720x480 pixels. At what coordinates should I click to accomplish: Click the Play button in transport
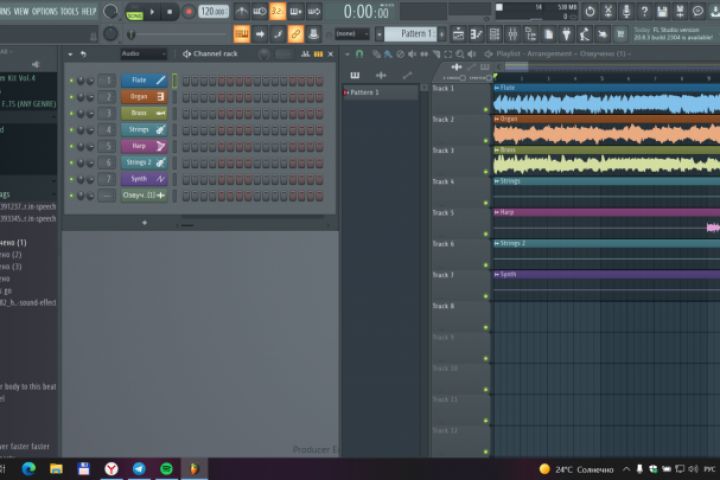coord(152,12)
